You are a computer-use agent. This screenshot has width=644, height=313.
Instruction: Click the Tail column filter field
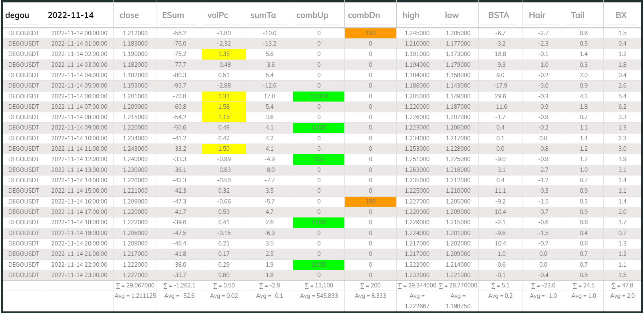[x=583, y=16]
